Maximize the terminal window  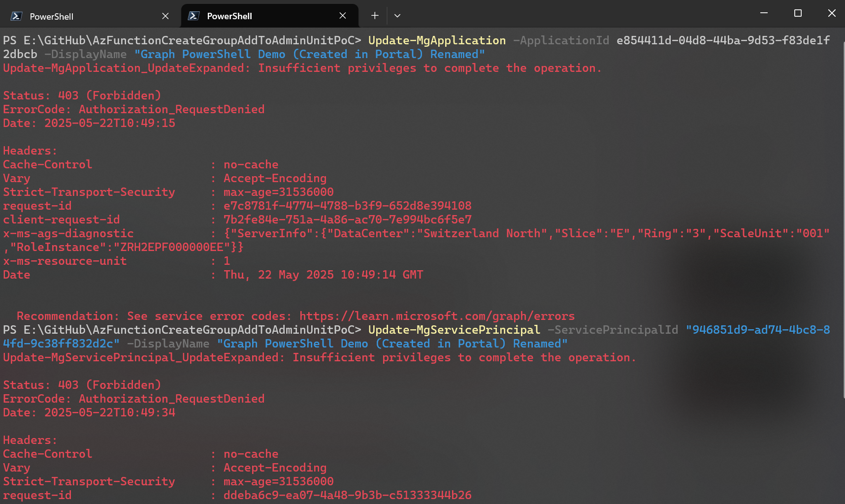pyautogui.click(x=798, y=13)
